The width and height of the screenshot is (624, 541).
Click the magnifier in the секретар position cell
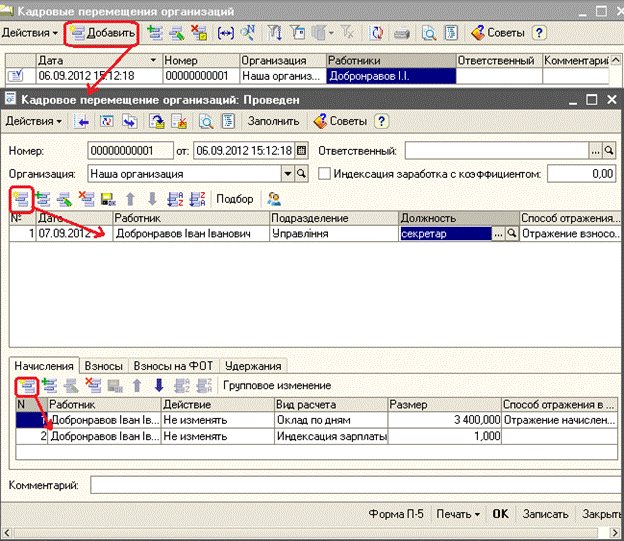point(512,234)
